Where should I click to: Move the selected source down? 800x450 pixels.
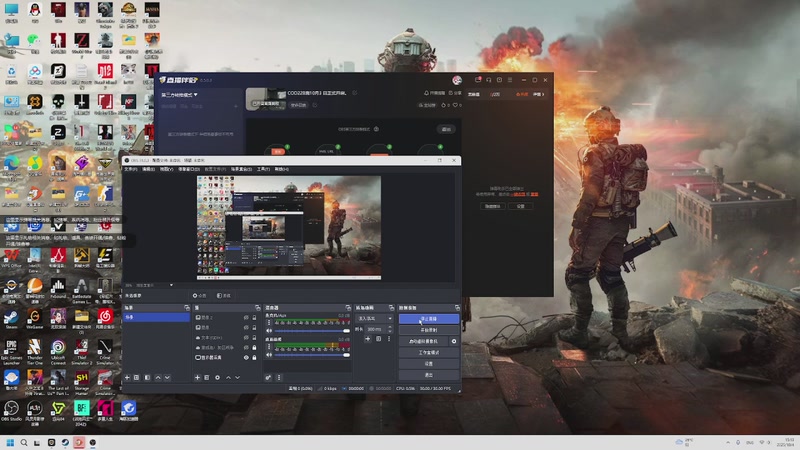click(x=238, y=378)
